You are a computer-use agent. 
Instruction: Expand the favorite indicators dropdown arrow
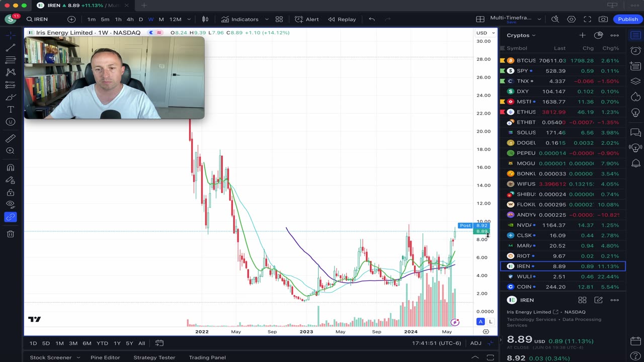[267, 19]
